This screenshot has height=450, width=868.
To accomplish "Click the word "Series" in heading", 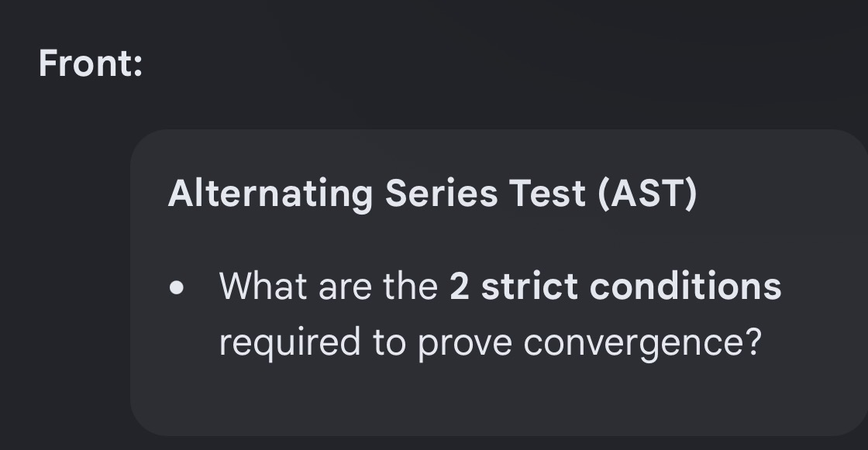I will pyautogui.click(x=441, y=194).
